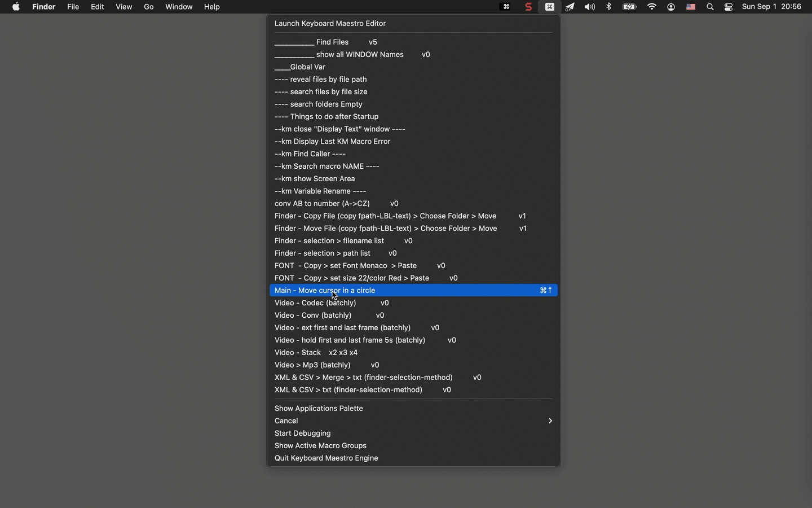The height and width of the screenshot is (508, 812).
Task: Choose Show Applications Palette
Action: point(413,409)
